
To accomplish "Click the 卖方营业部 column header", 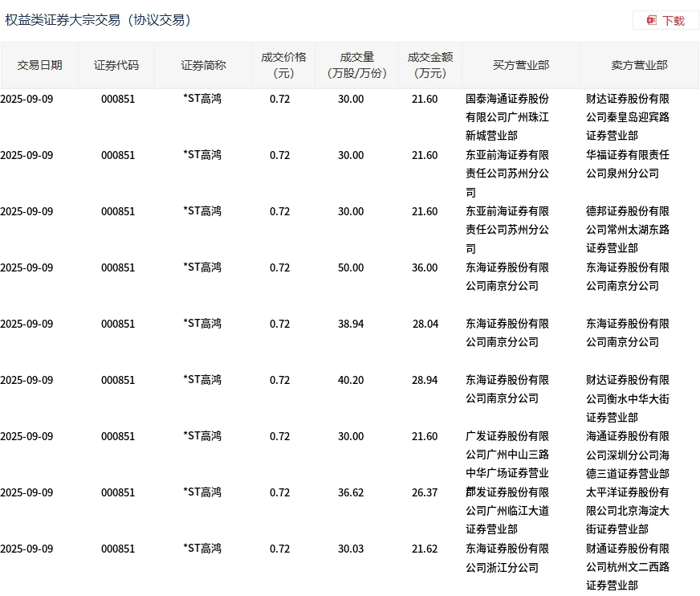I will pyautogui.click(x=639, y=65).
